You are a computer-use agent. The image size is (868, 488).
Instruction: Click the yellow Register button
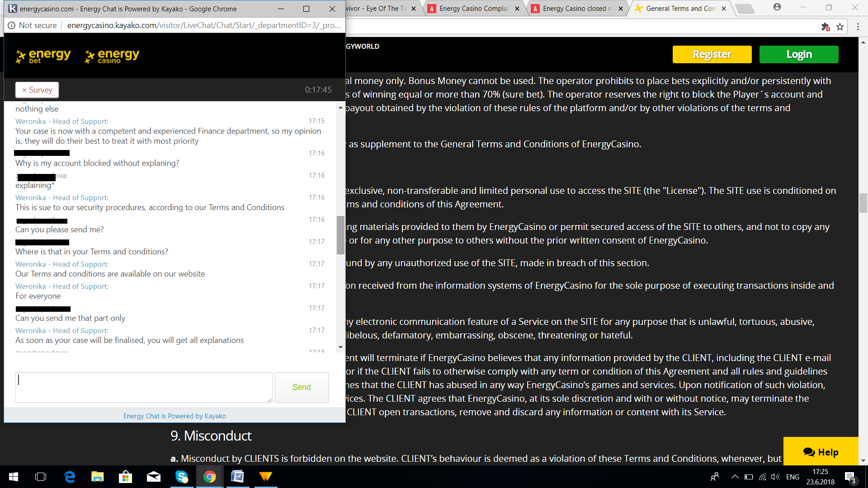point(712,54)
